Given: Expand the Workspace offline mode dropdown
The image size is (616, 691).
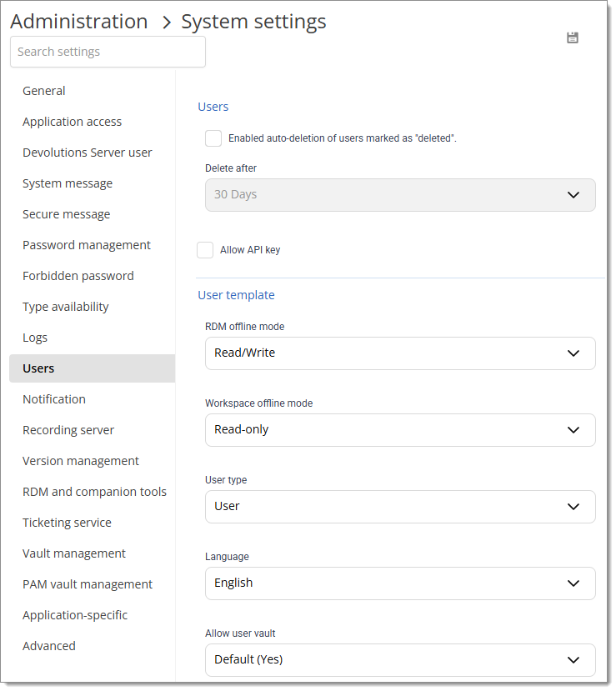Looking at the screenshot, I should tap(400, 430).
